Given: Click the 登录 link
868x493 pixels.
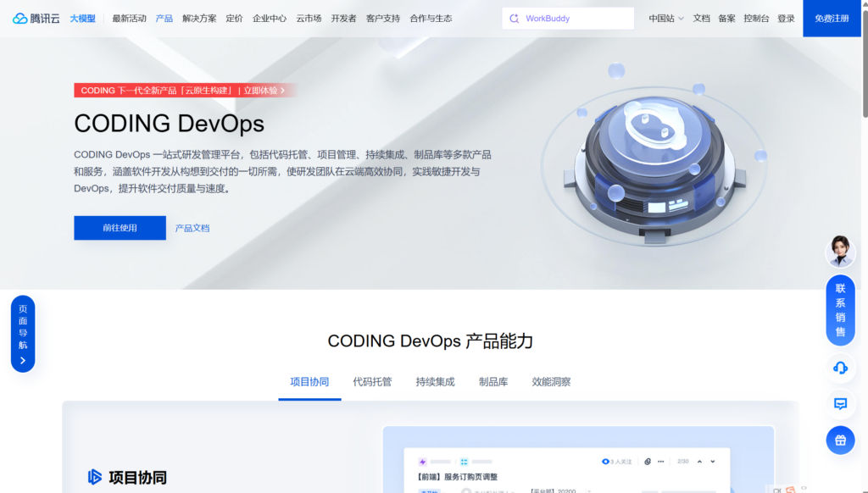Looking at the screenshot, I should (x=786, y=19).
